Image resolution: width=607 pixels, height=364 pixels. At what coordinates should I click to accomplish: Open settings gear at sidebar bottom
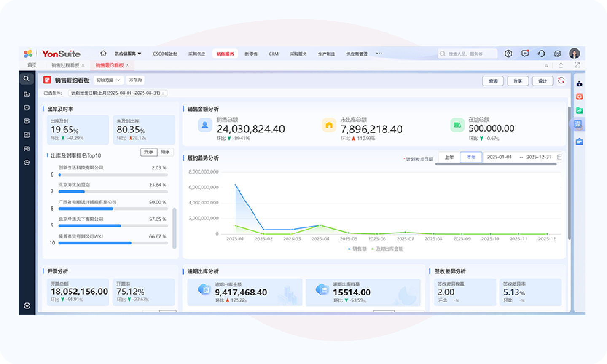27,306
